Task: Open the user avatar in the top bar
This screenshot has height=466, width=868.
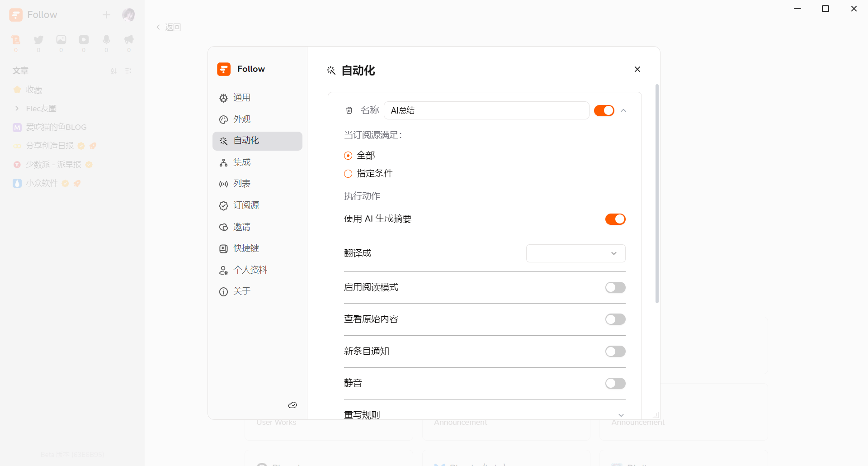Action: coord(128,15)
